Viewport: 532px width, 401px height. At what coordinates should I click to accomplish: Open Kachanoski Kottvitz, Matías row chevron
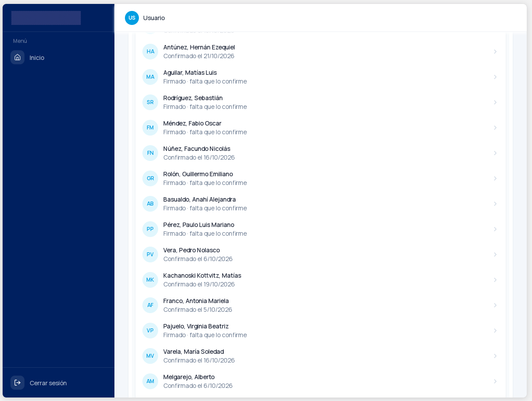click(x=495, y=280)
